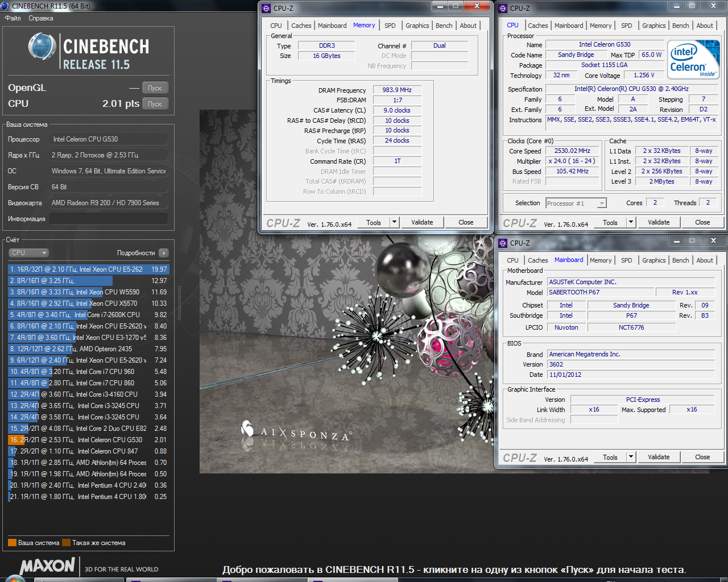Open Caches tab in Celeron CPU-Z window

pyautogui.click(x=538, y=26)
